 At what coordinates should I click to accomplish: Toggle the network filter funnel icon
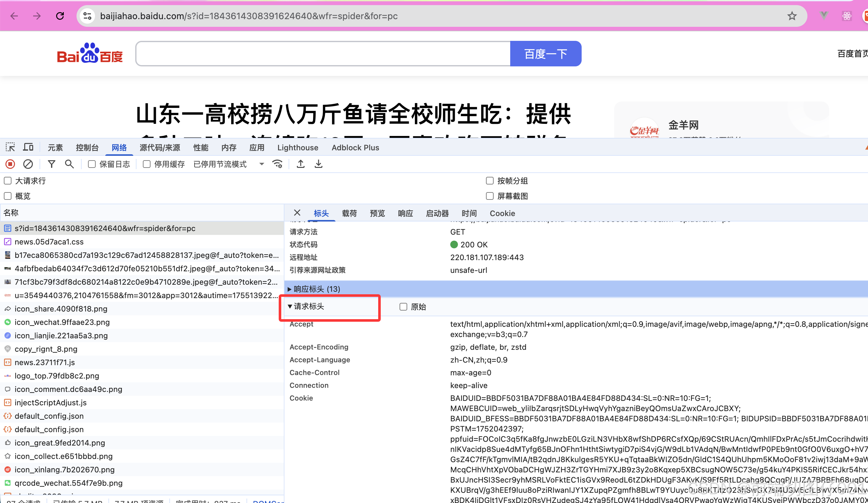51,164
